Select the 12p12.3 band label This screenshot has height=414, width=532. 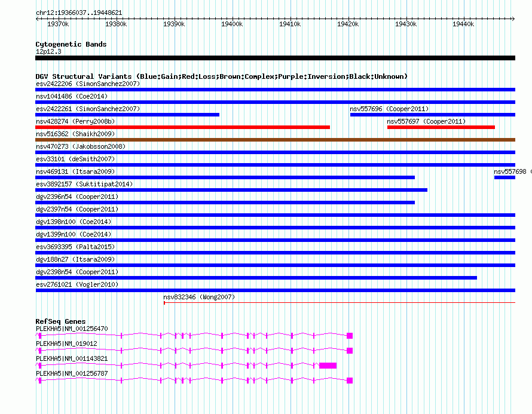(48, 51)
